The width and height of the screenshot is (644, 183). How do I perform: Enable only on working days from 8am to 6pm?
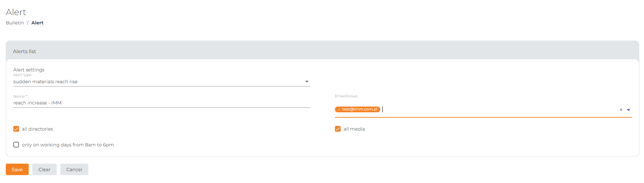(16, 145)
